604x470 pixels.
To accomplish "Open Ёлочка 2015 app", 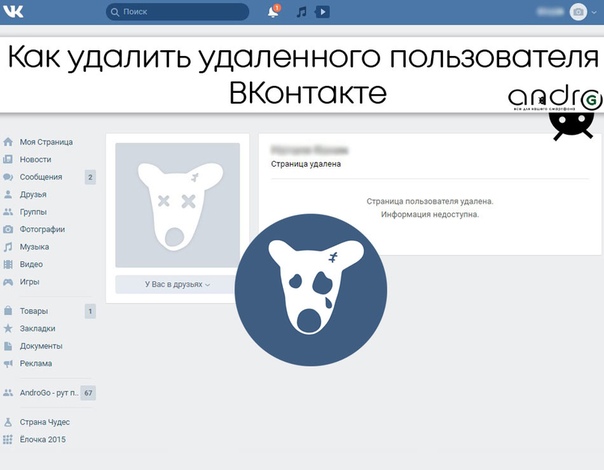I will (x=43, y=440).
